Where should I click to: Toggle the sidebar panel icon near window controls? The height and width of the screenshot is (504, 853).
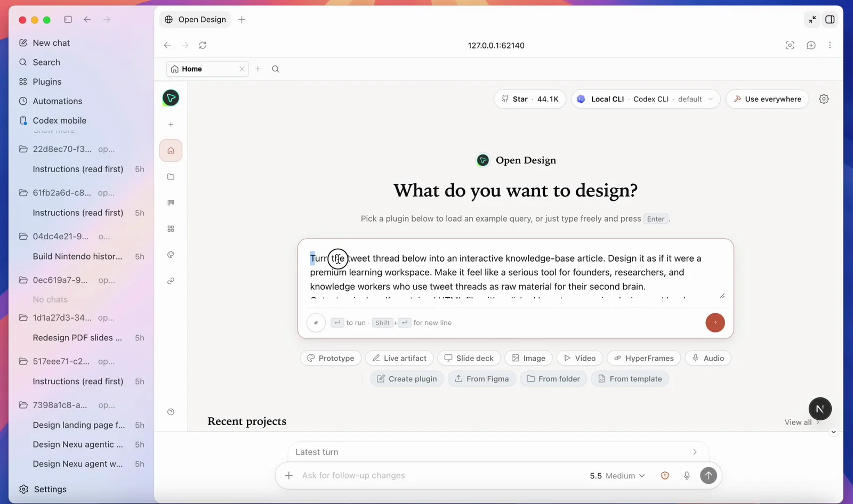68,20
